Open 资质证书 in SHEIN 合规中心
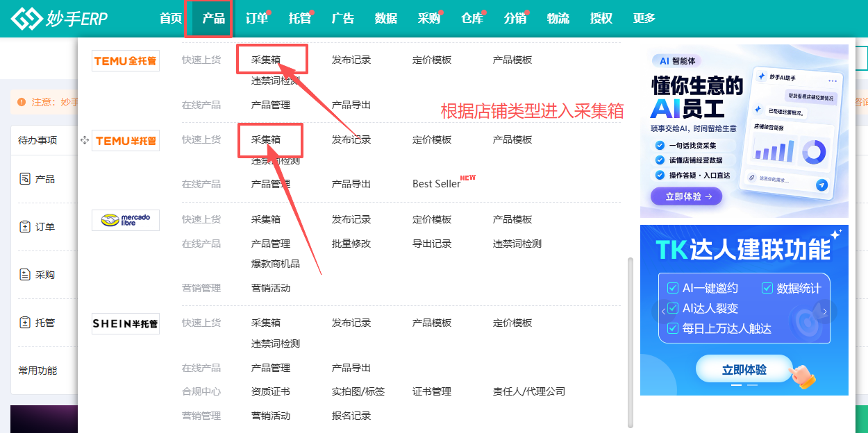This screenshot has height=433, width=868. pos(271,391)
